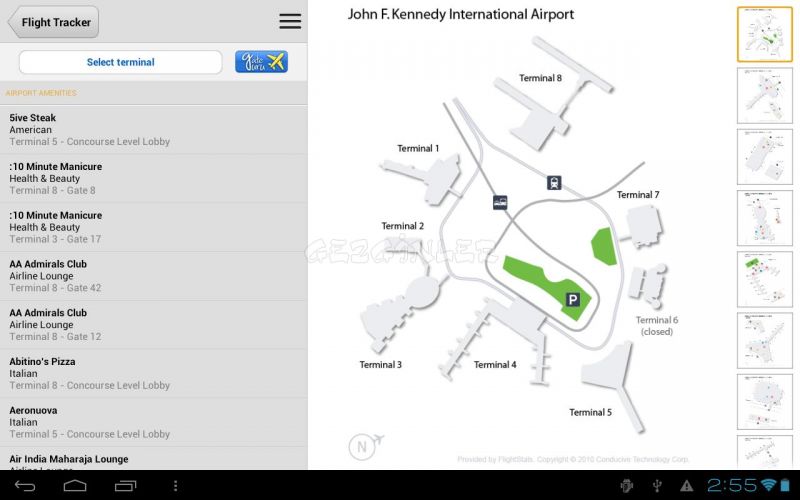Image resolution: width=800 pixels, height=500 pixels.
Task: Open the hamburger menu
Action: 290,21
